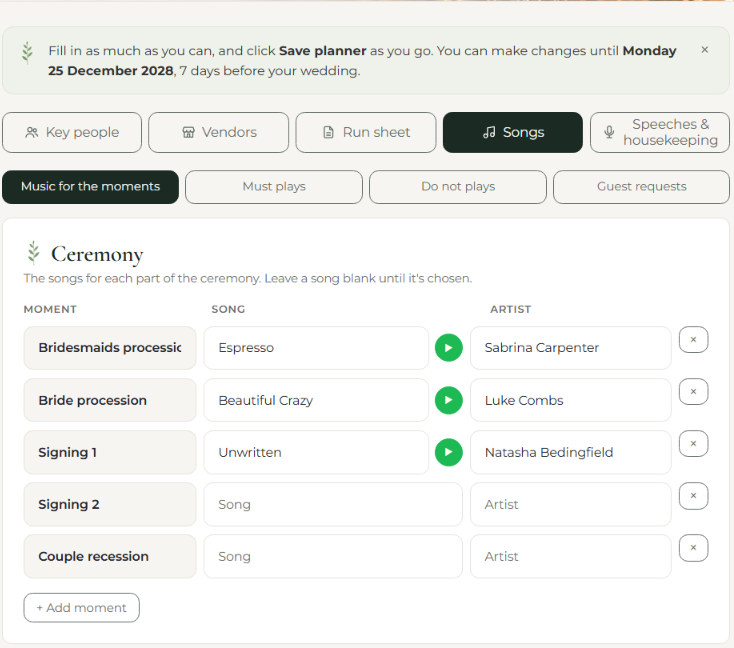Open the Key people tab
Image resolution: width=734 pixels, height=648 pixels.
pos(72,133)
